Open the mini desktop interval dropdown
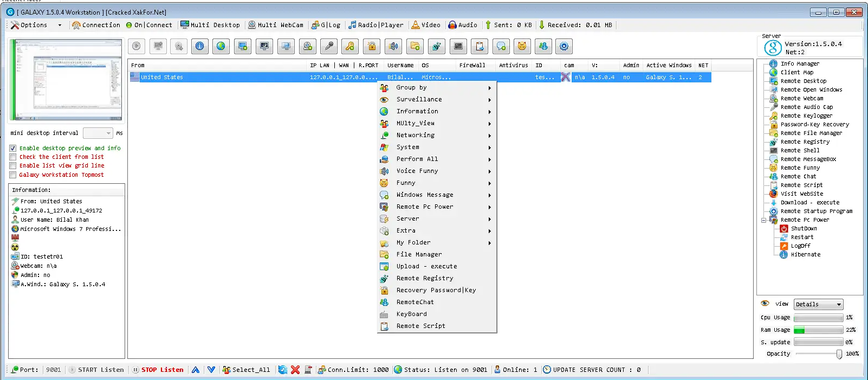The width and height of the screenshot is (868, 380). tap(98, 133)
